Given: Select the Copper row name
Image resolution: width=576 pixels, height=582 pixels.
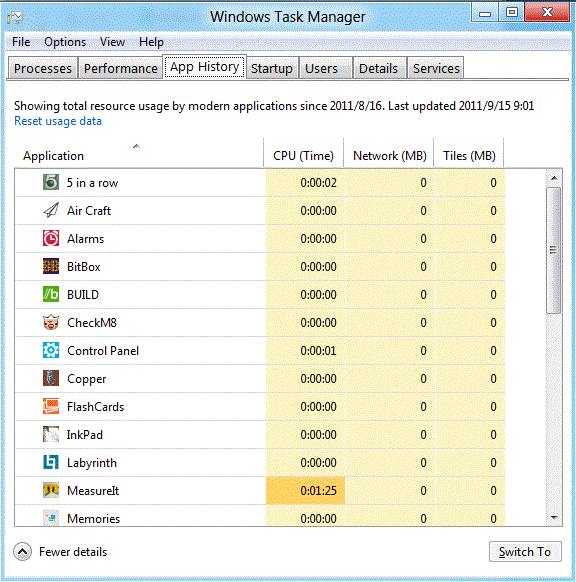Looking at the screenshot, I should (x=86, y=379).
